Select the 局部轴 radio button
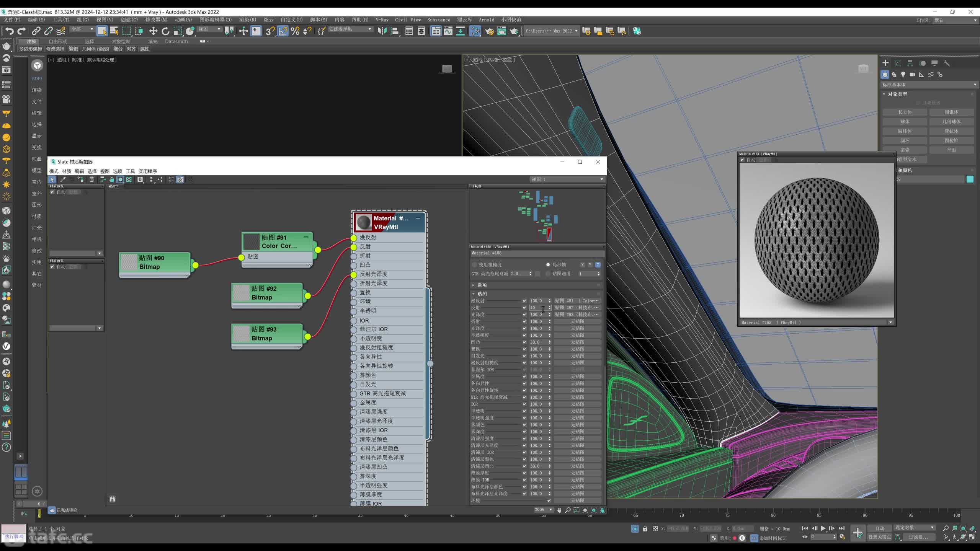The image size is (980, 551). pos(548,265)
